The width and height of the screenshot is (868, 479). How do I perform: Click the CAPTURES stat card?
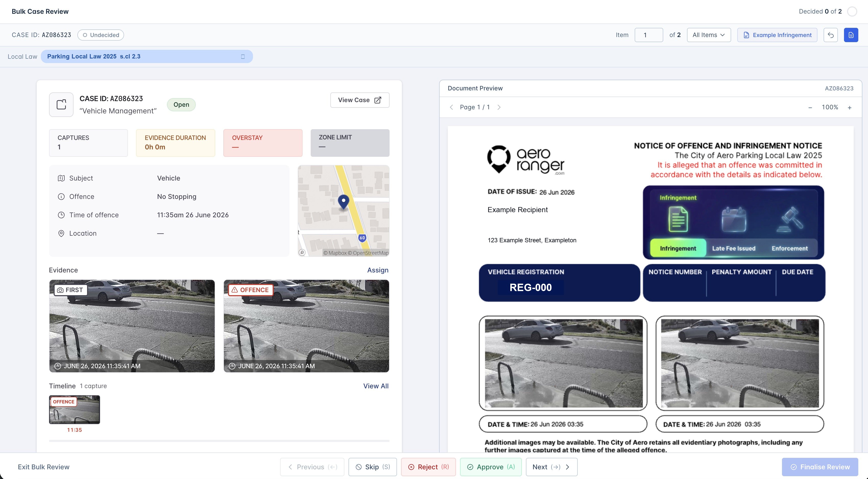pos(88,142)
